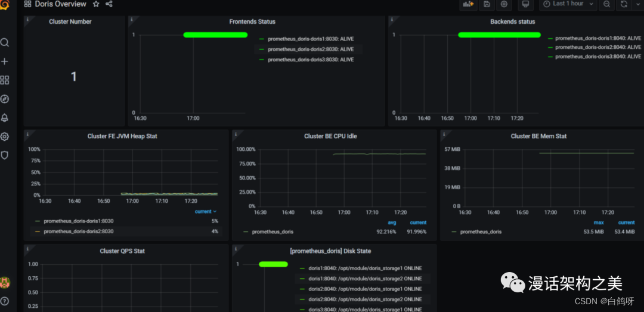
Task: Open the Server Admin shield icon
Action: pos(5,155)
